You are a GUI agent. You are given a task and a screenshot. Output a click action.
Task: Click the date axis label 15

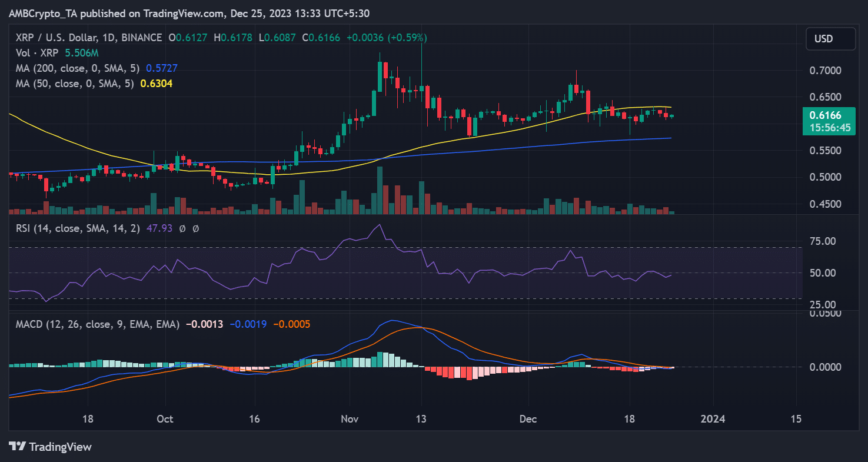797,419
